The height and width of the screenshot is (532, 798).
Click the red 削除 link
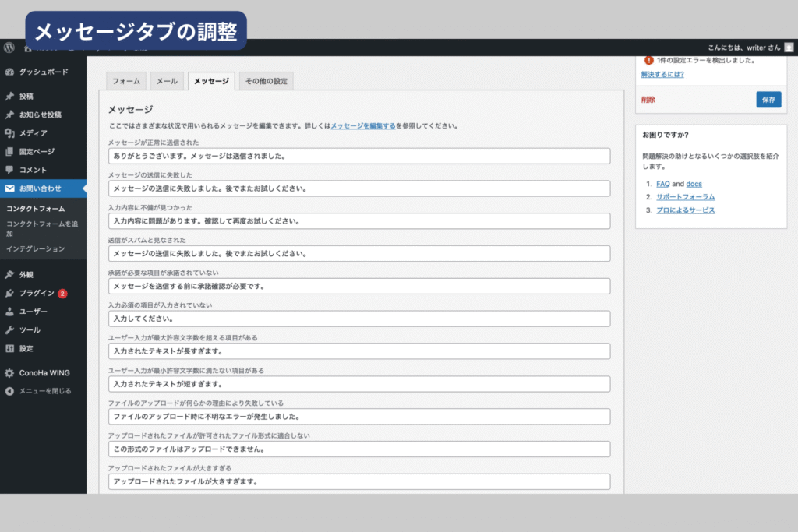pos(648,100)
